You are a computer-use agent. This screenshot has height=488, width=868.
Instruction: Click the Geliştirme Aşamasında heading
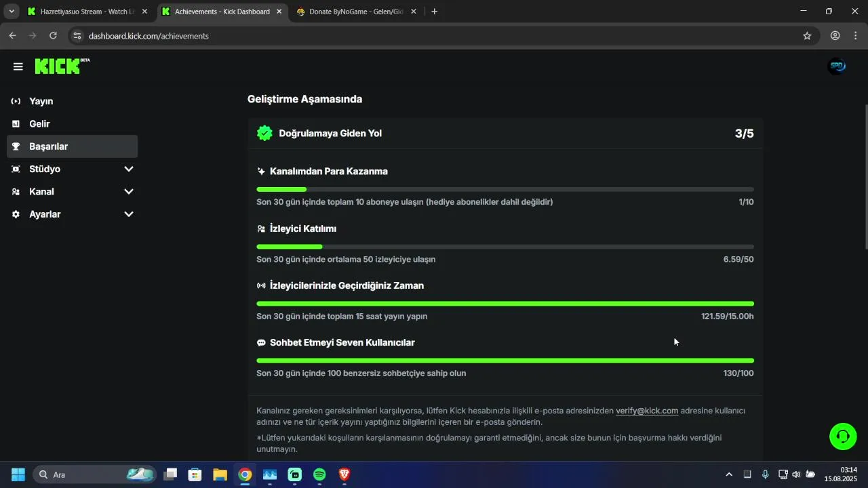click(x=304, y=99)
